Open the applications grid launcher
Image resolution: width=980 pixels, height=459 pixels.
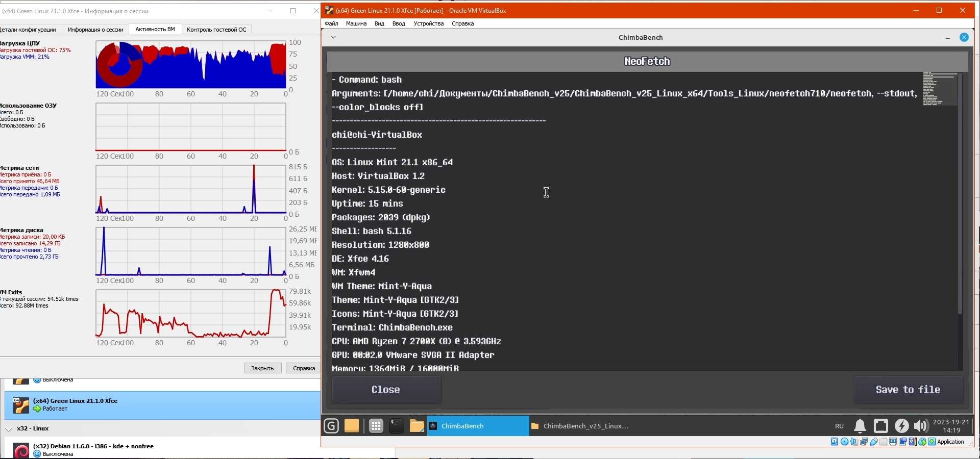pos(376,426)
